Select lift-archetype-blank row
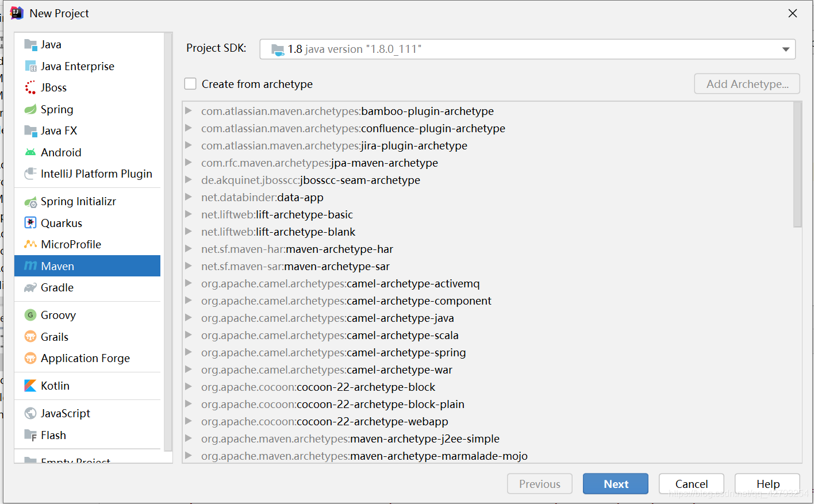 pyautogui.click(x=487, y=232)
